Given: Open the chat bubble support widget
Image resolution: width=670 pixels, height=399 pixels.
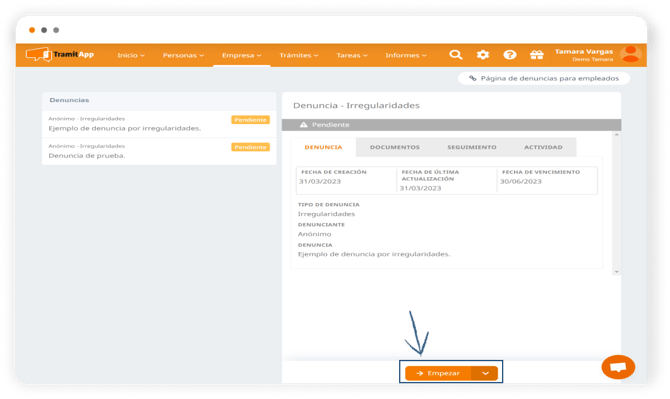Looking at the screenshot, I should [618, 367].
